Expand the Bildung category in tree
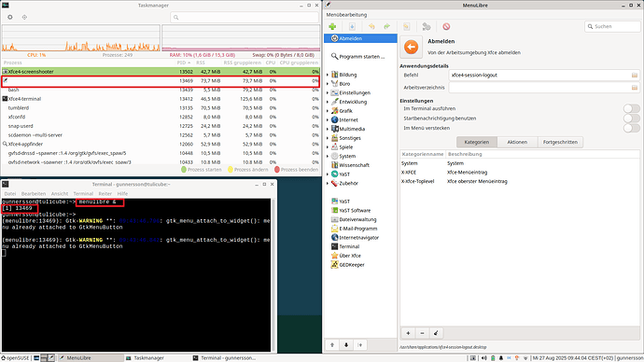This screenshot has height=362, width=644. click(328, 75)
